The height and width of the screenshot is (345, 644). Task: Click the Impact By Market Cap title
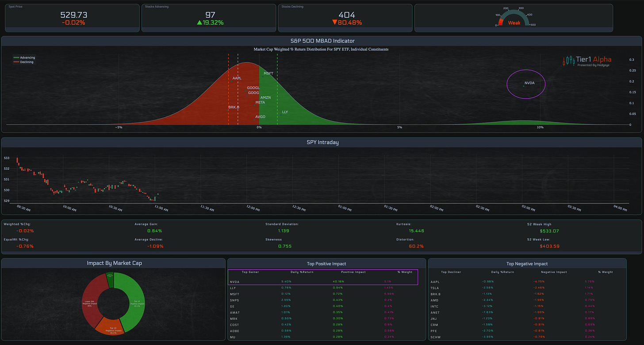[115, 263]
